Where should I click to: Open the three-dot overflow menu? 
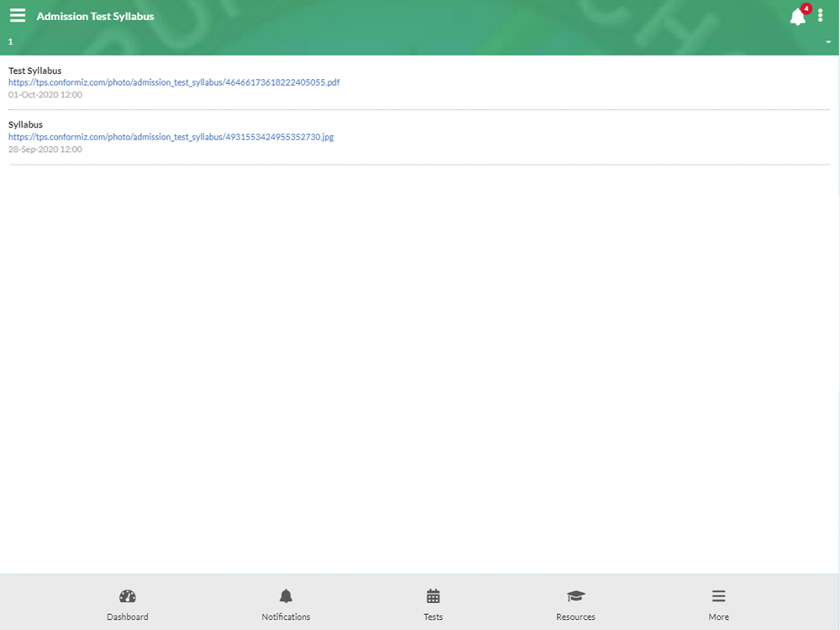tap(820, 15)
